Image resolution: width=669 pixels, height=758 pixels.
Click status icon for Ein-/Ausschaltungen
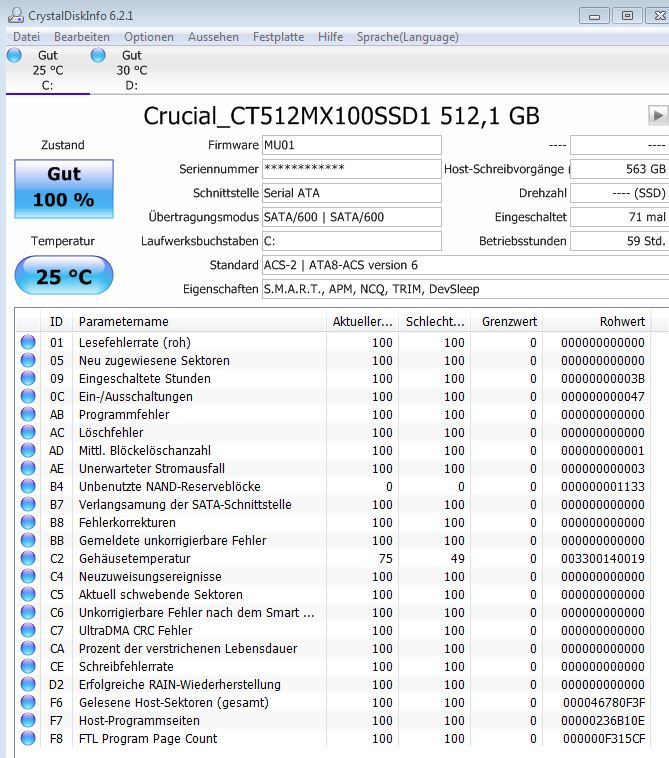28,396
